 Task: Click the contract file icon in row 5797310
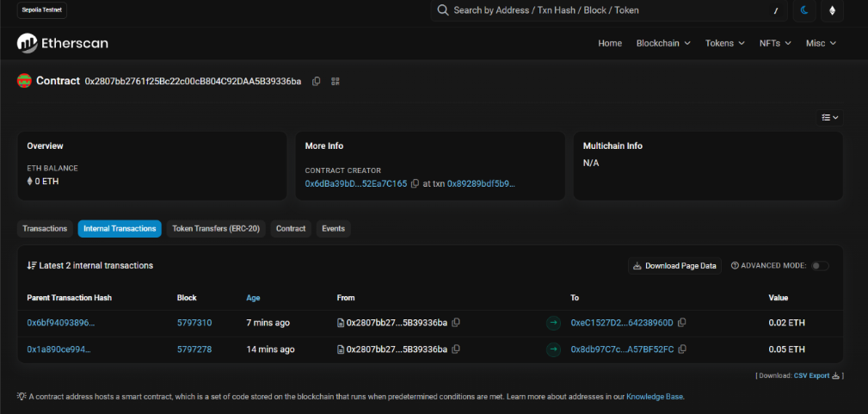coord(341,323)
